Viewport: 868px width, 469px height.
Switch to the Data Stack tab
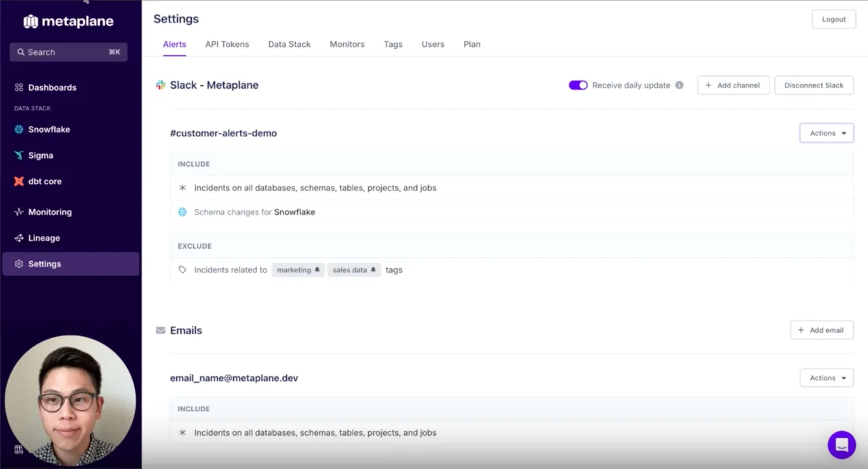pyautogui.click(x=290, y=44)
